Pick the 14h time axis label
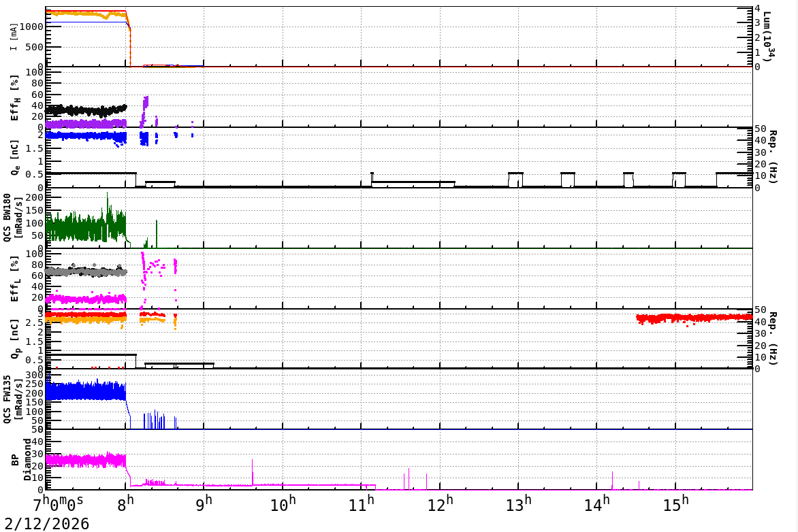The width and height of the screenshot is (798, 532). [x=597, y=504]
